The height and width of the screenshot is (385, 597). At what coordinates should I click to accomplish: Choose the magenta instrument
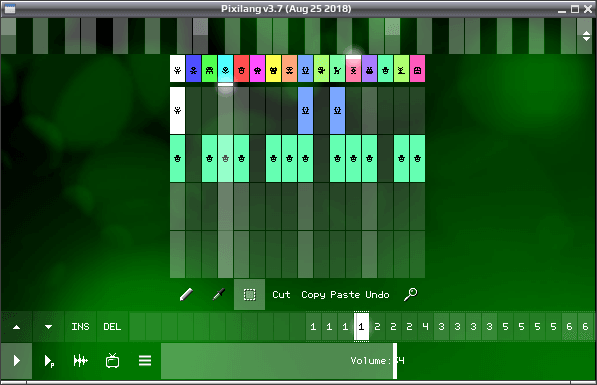pyautogui.click(x=257, y=69)
